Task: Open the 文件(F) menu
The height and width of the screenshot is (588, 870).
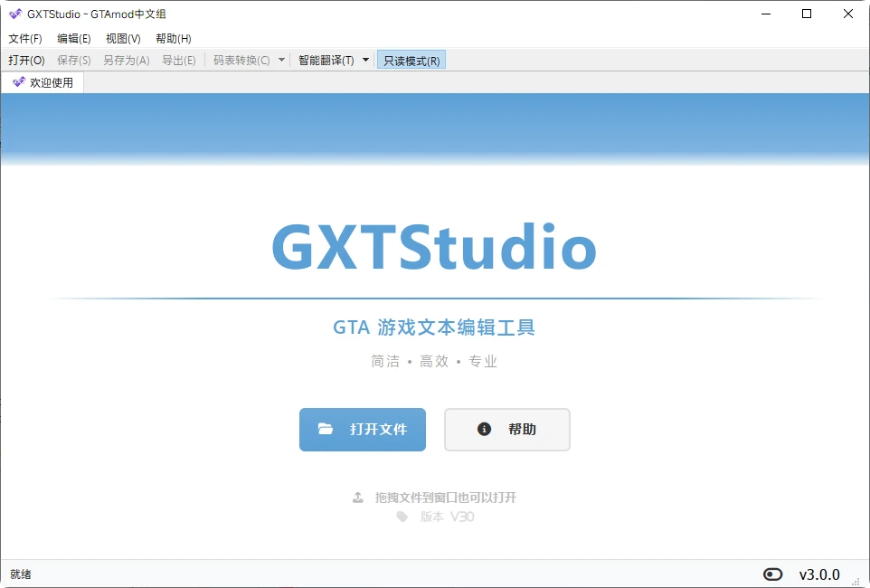Action: click(x=25, y=38)
